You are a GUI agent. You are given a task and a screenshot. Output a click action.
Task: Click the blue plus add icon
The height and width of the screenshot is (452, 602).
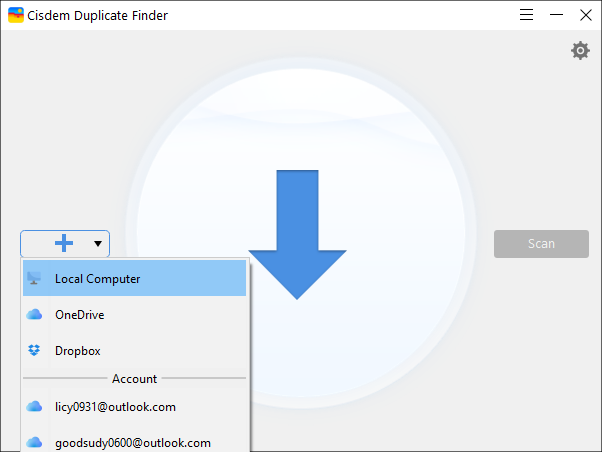point(64,243)
